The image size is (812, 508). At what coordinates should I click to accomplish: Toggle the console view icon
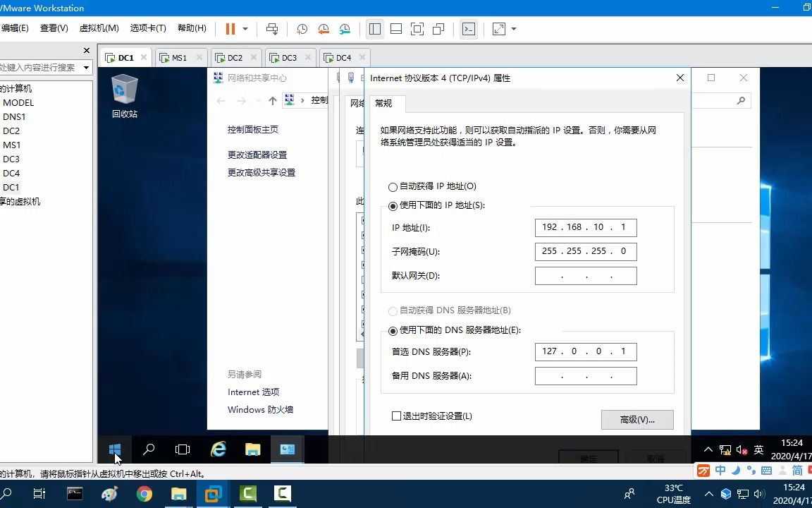(469, 29)
